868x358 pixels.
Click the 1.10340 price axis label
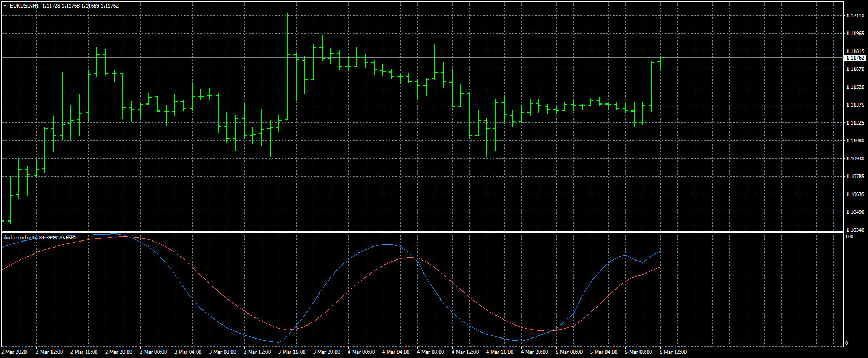tap(855, 230)
